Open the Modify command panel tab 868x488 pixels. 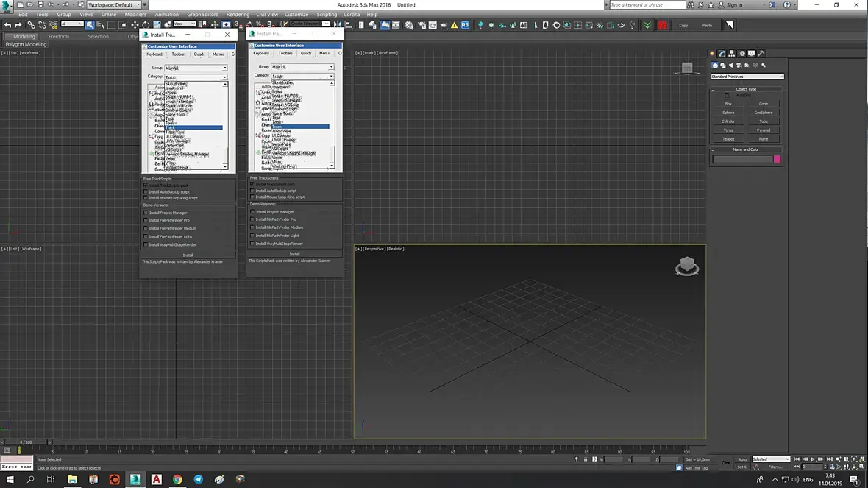[722, 54]
